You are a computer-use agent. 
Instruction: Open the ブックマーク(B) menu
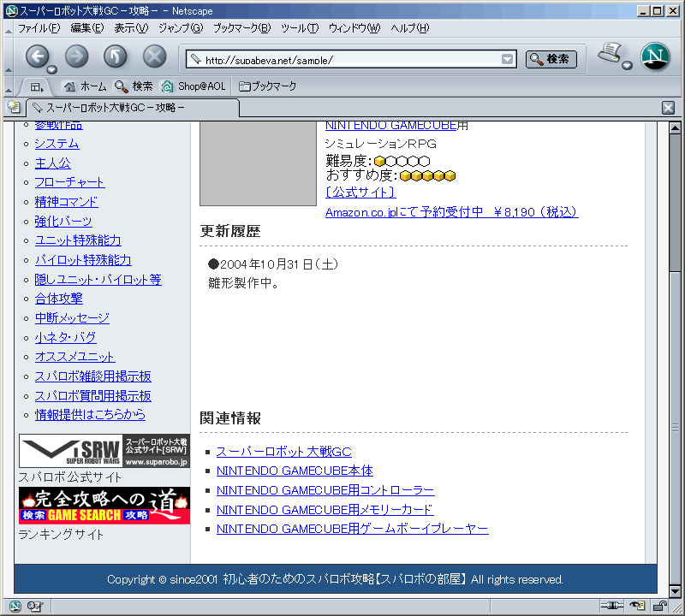click(241, 28)
